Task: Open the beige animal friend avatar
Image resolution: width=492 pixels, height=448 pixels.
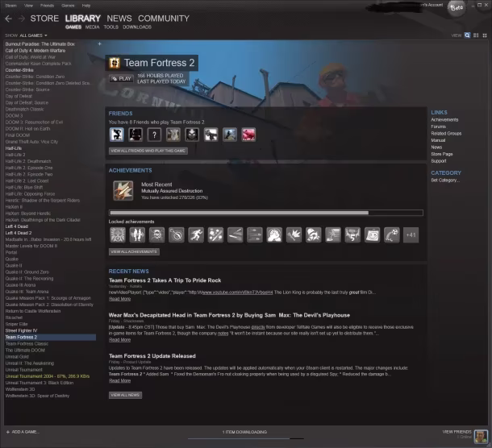Action: (x=173, y=135)
